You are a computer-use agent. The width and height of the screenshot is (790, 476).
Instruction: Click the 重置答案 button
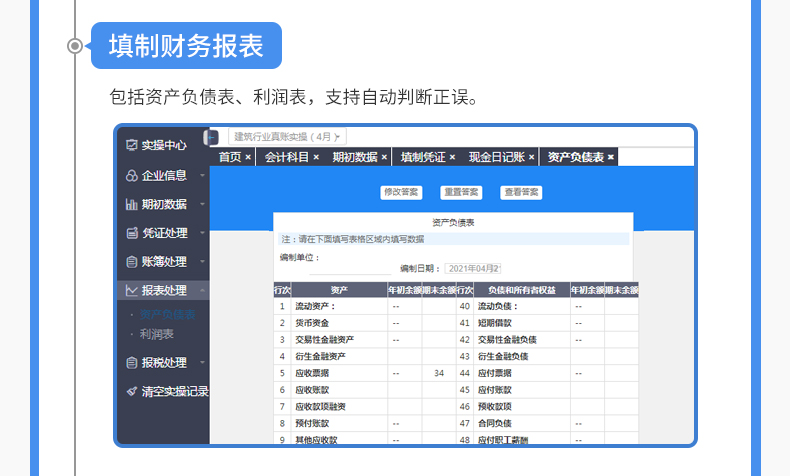pyautogui.click(x=461, y=192)
